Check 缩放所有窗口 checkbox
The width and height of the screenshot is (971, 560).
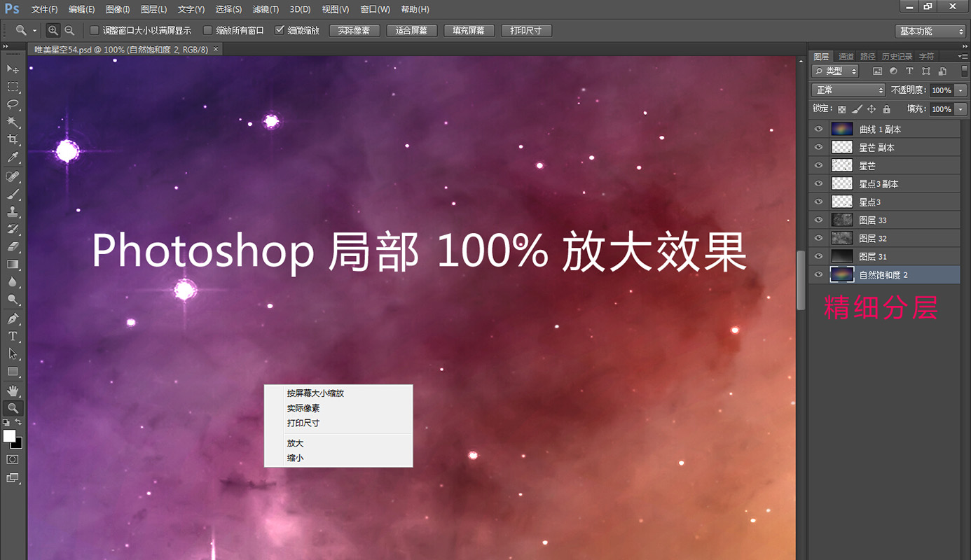[207, 30]
